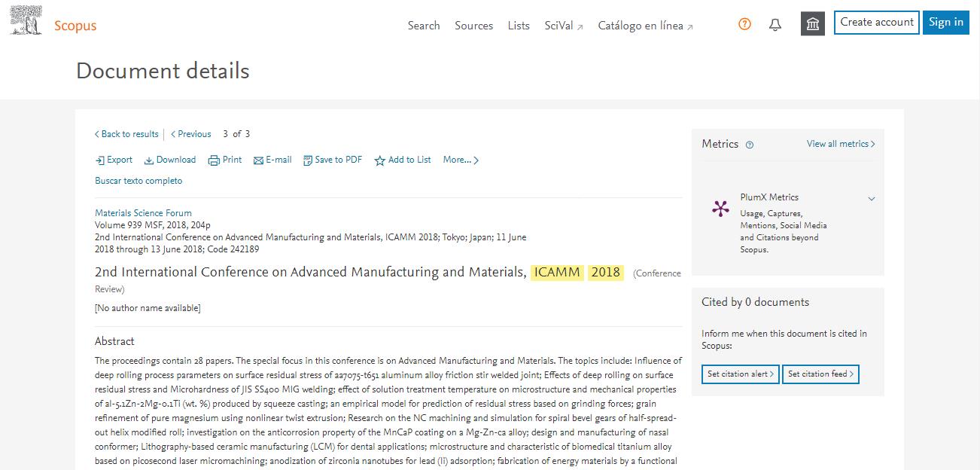Open notifications bell icon

(775, 24)
